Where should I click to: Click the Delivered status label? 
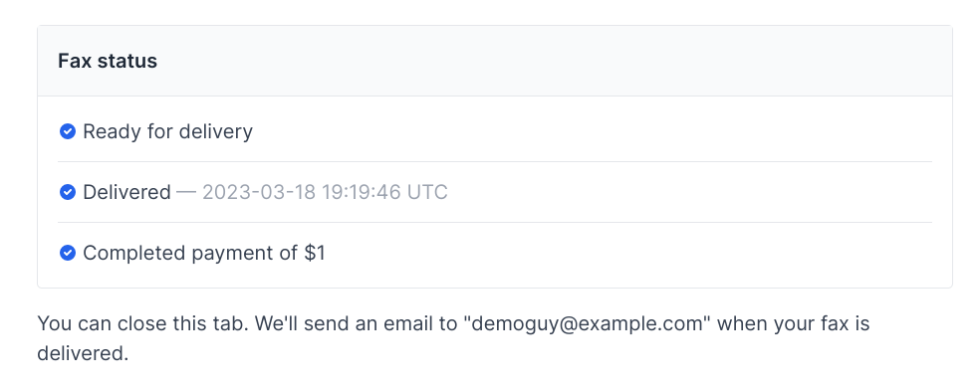[x=126, y=192]
